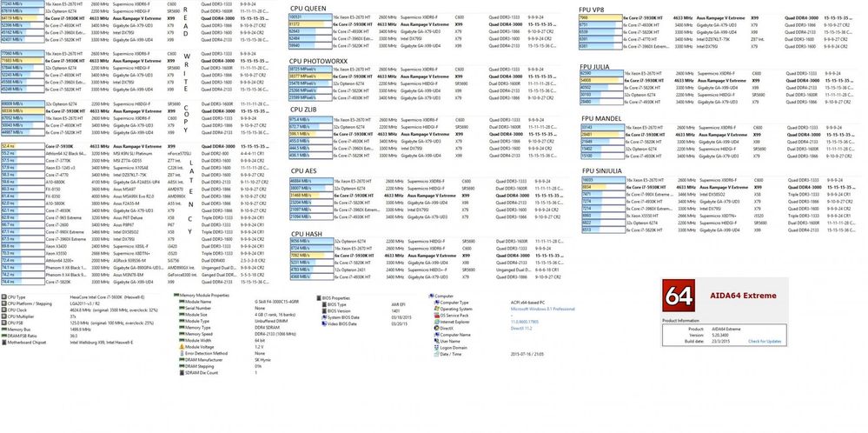The height and width of the screenshot is (433, 868).
Task: Click the 'AIDA64 Extreme' red title text
Action: click(743, 295)
